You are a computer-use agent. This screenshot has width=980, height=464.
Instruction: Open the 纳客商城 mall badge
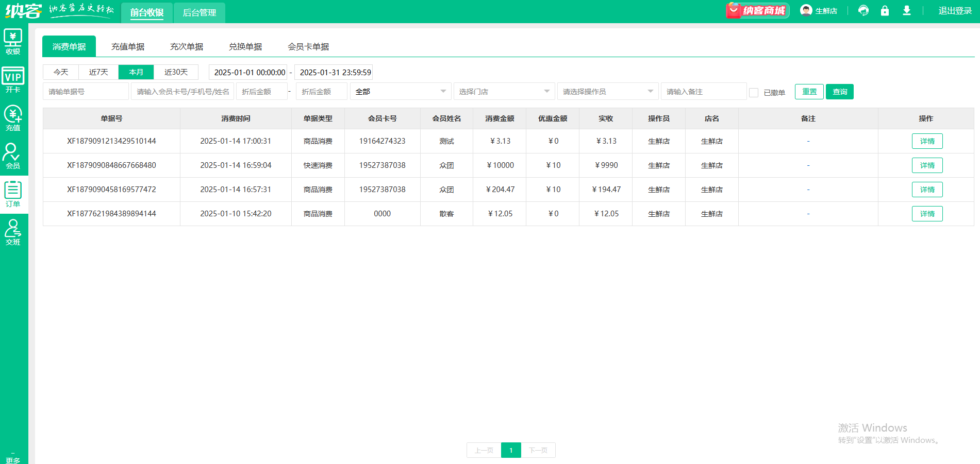point(757,10)
